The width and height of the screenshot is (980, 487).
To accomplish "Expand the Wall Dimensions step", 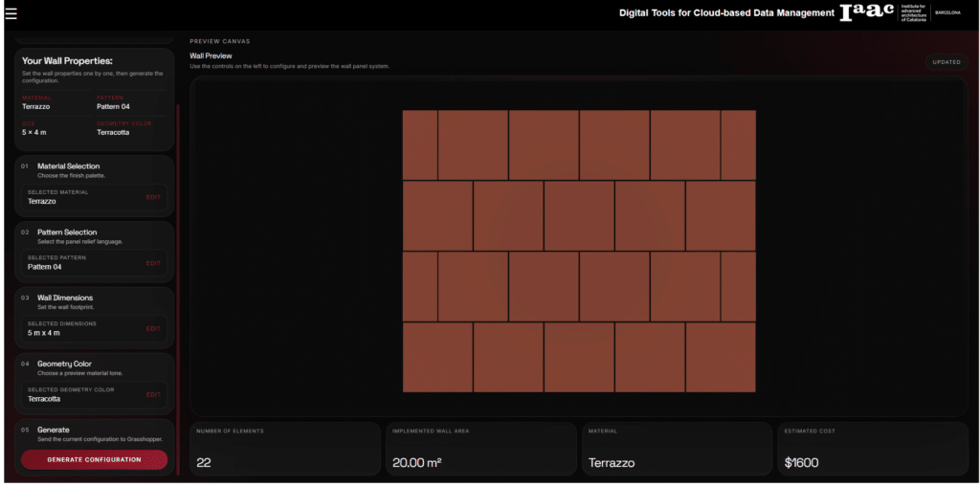I will pos(64,298).
